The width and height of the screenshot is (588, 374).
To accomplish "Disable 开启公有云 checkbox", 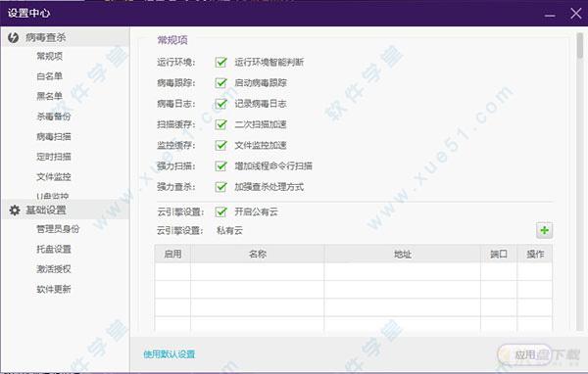I will (220, 211).
